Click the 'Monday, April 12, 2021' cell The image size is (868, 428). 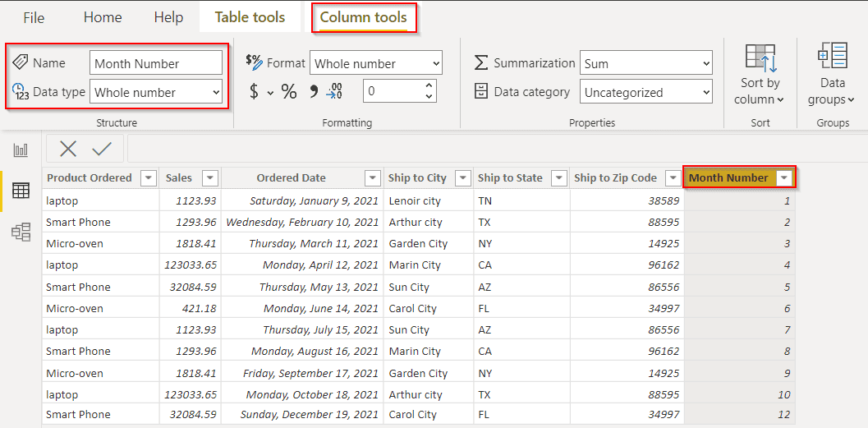(x=302, y=265)
